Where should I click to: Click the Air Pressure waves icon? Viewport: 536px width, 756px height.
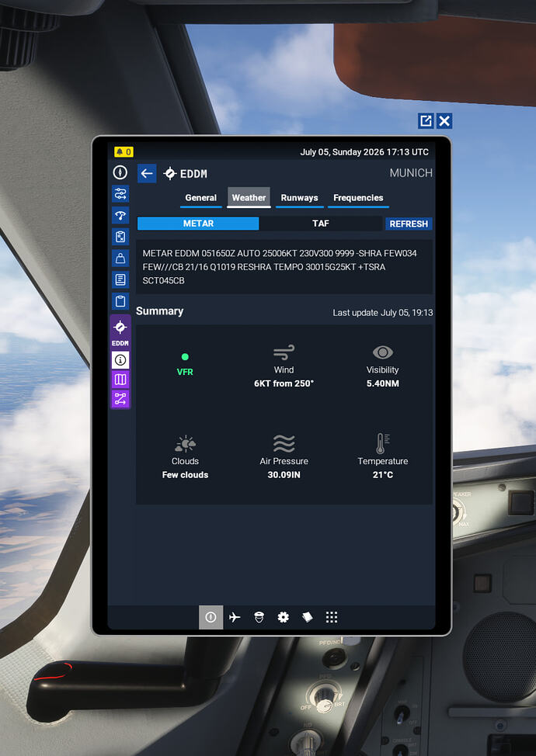284,443
